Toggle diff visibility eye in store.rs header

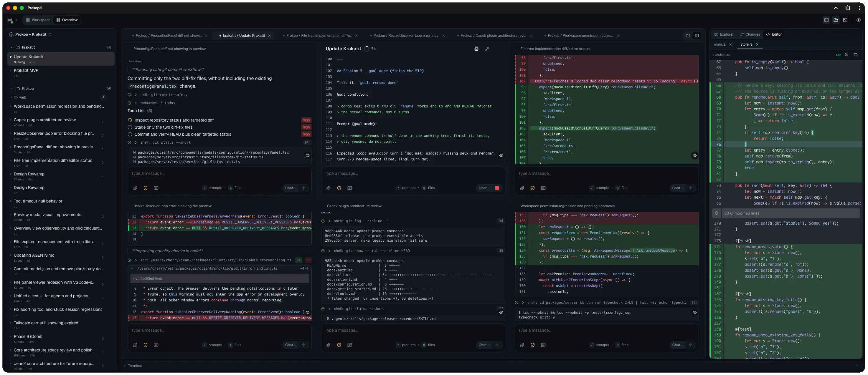click(x=846, y=55)
